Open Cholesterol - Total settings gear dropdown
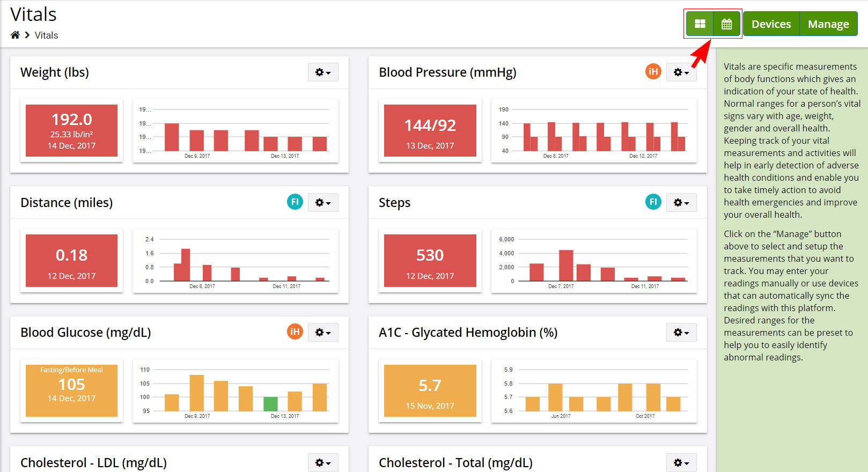 click(x=681, y=462)
